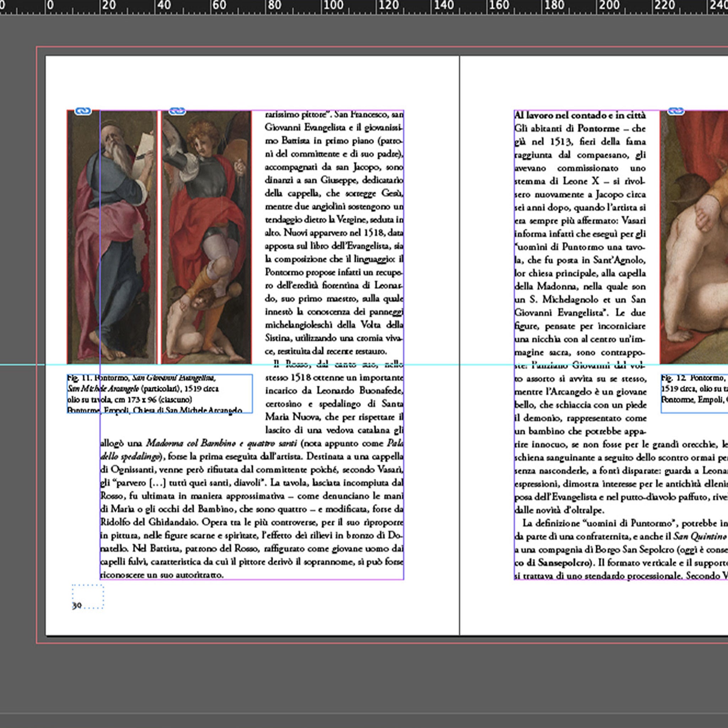Click the line starting "La definizione "uomini di Puntormo""
This screenshot has width=728, height=728.
coord(625,523)
